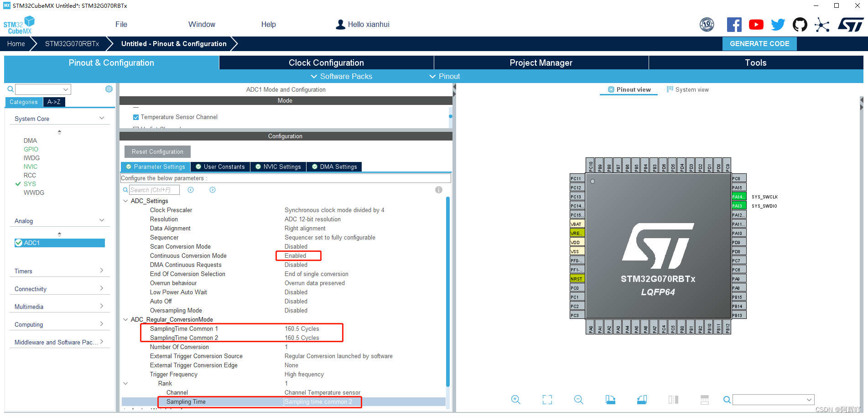Open the Help menu

(268, 25)
